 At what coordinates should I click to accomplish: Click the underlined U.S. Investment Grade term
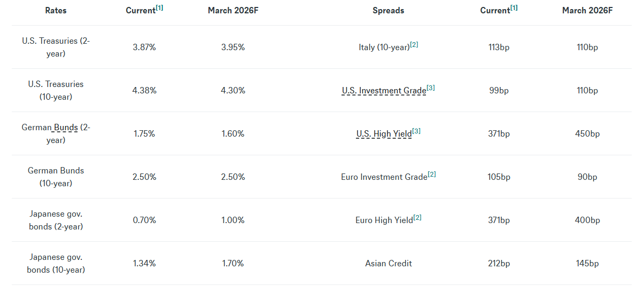tap(384, 91)
